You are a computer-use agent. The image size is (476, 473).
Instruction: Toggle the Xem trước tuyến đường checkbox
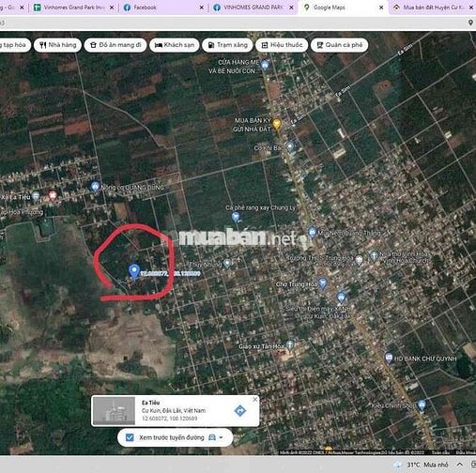pyautogui.click(x=130, y=437)
